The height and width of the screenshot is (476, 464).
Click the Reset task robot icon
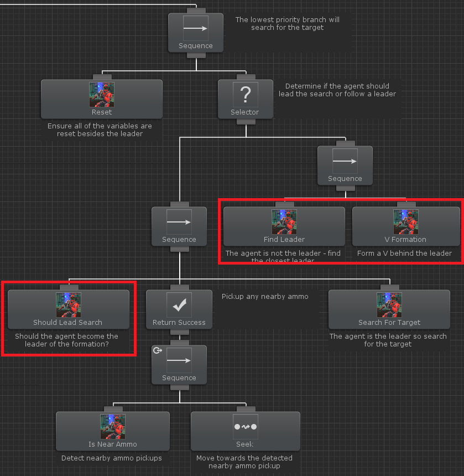(102, 95)
